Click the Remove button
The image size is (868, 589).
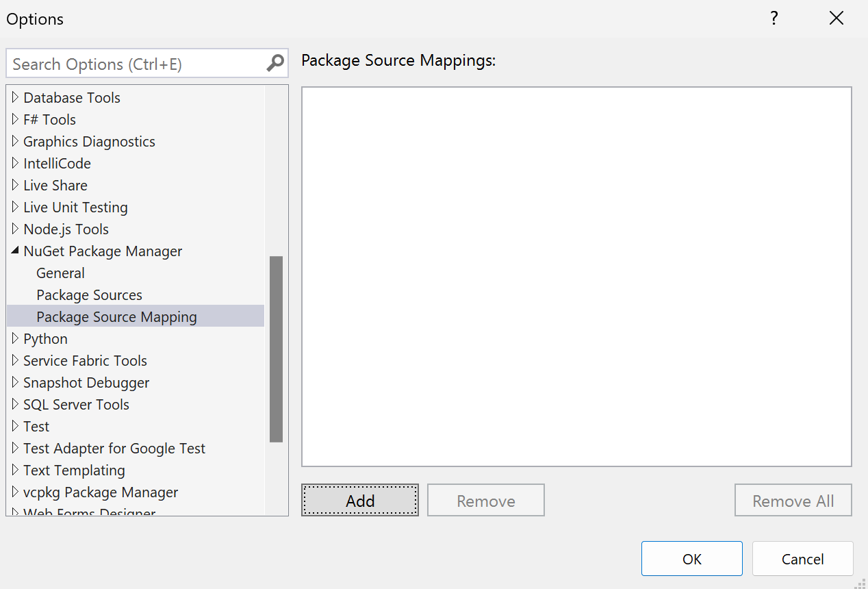[x=486, y=501]
